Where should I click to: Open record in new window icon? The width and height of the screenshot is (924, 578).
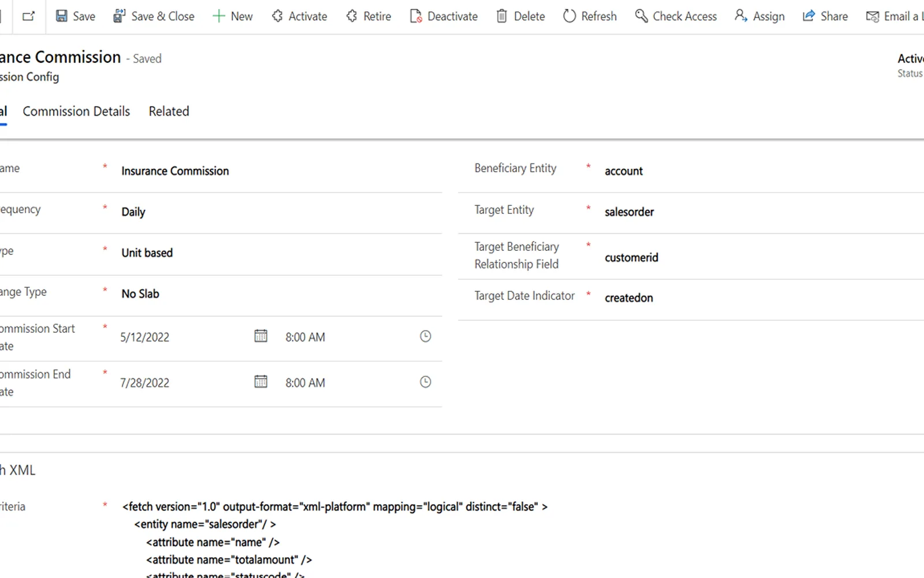click(28, 16)
